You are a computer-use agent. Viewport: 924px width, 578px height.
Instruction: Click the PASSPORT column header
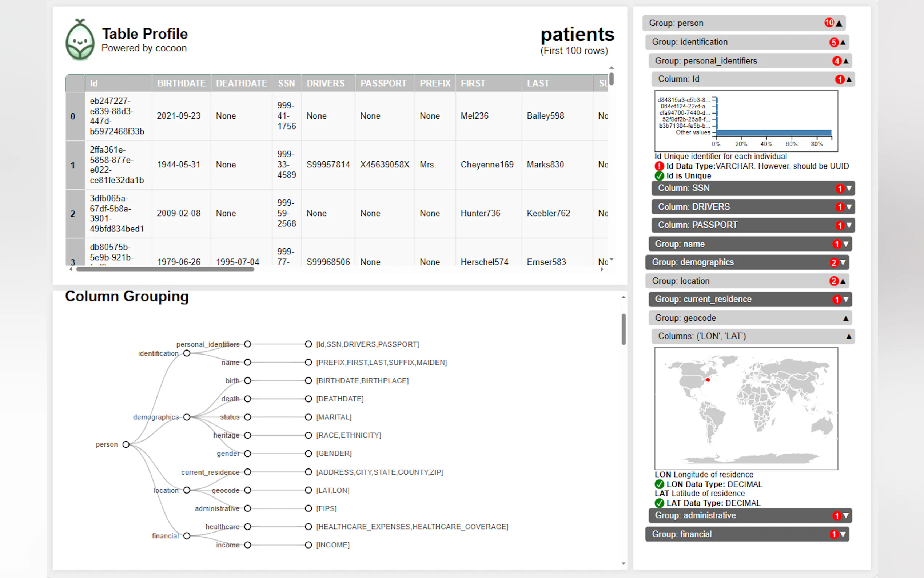[383, 83]
